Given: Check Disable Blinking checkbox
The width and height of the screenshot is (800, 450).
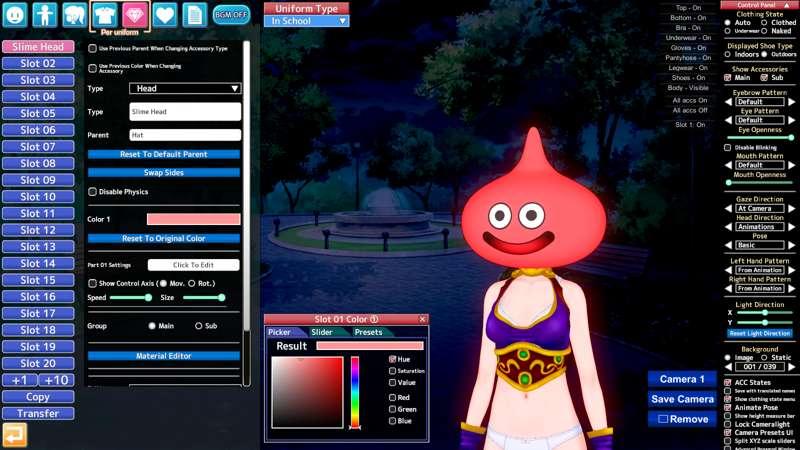Looking at the screenshot, I should 728,147.
